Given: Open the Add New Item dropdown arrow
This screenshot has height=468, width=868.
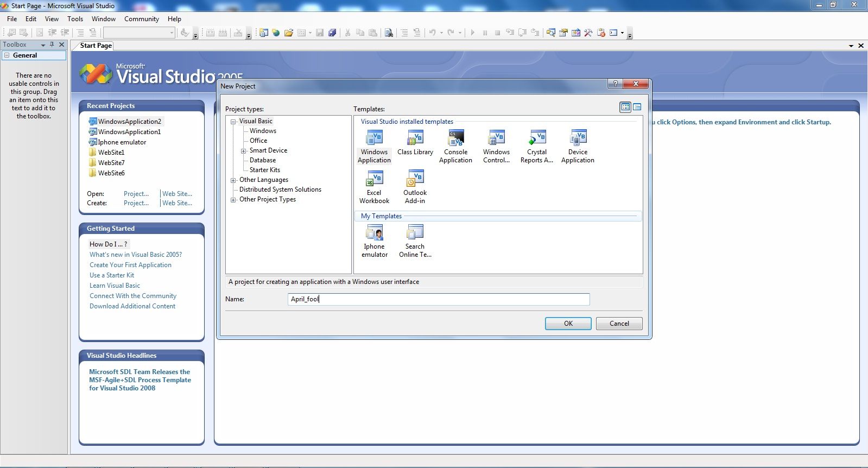Looking at the screenshot, I should [310, 33].
